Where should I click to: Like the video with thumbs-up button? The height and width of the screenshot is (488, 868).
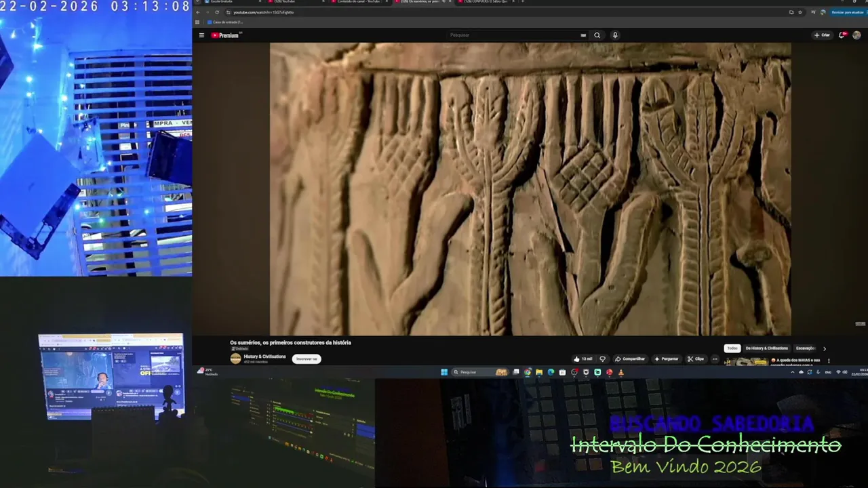coord(583,359)
